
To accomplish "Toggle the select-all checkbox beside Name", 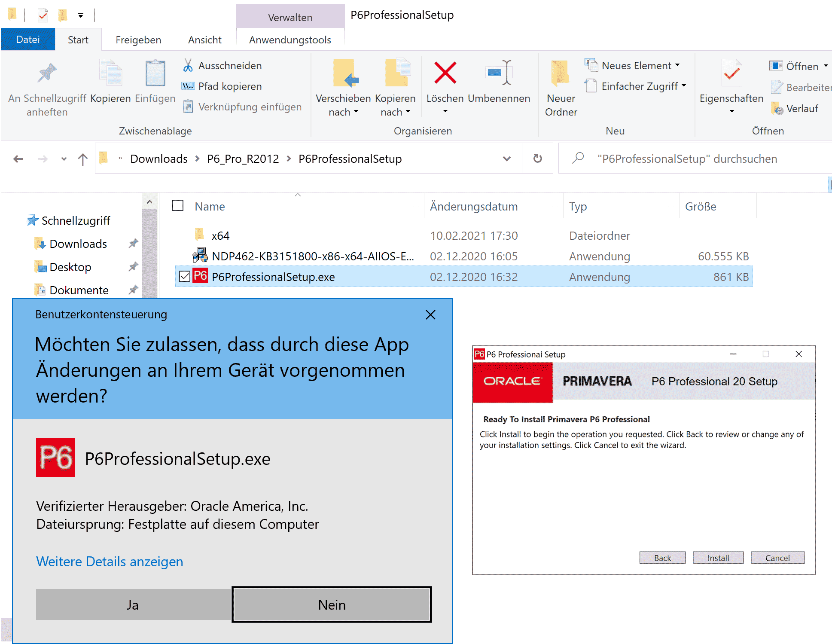I will 178,206.
